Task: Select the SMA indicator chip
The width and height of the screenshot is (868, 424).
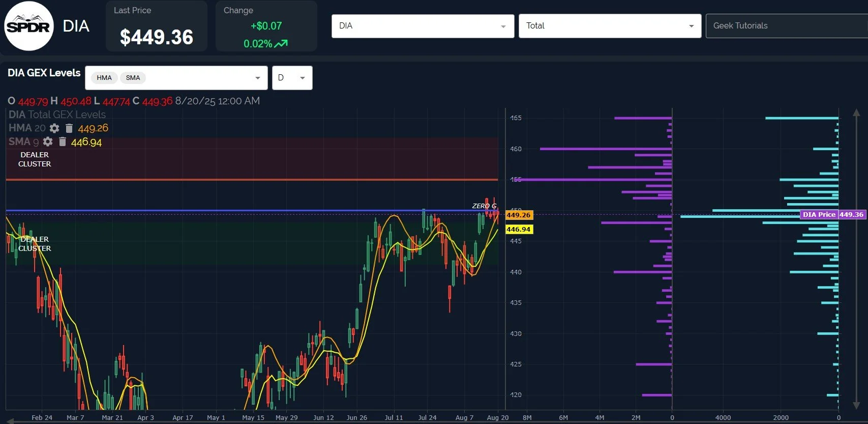Action: point(133,78)
